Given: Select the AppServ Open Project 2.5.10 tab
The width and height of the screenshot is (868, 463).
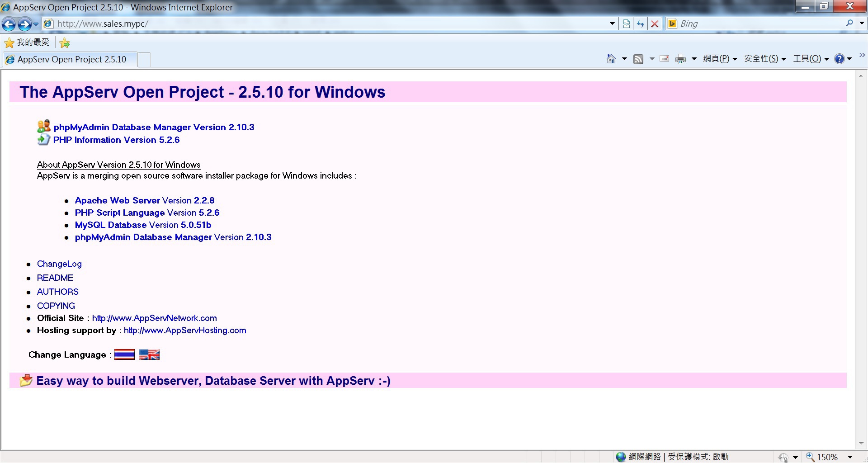Looking at the screenshot, I should point(70,59).
